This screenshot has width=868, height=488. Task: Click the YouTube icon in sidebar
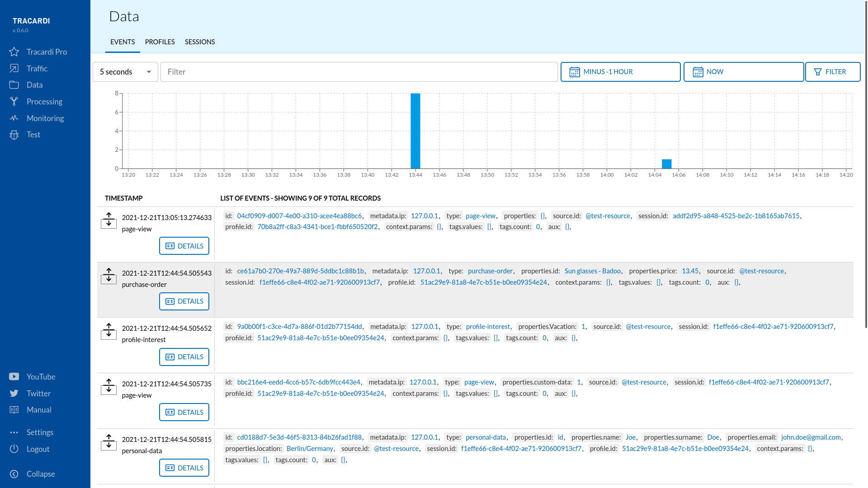coord(15,376)
